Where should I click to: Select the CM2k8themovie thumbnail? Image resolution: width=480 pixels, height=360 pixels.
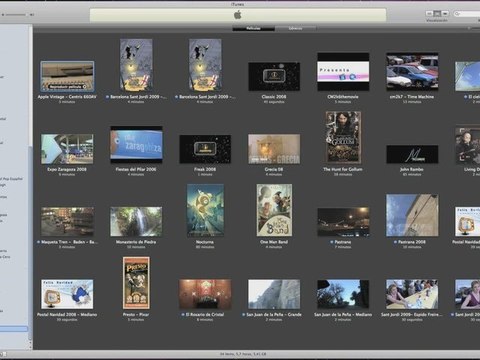[343, 72]
